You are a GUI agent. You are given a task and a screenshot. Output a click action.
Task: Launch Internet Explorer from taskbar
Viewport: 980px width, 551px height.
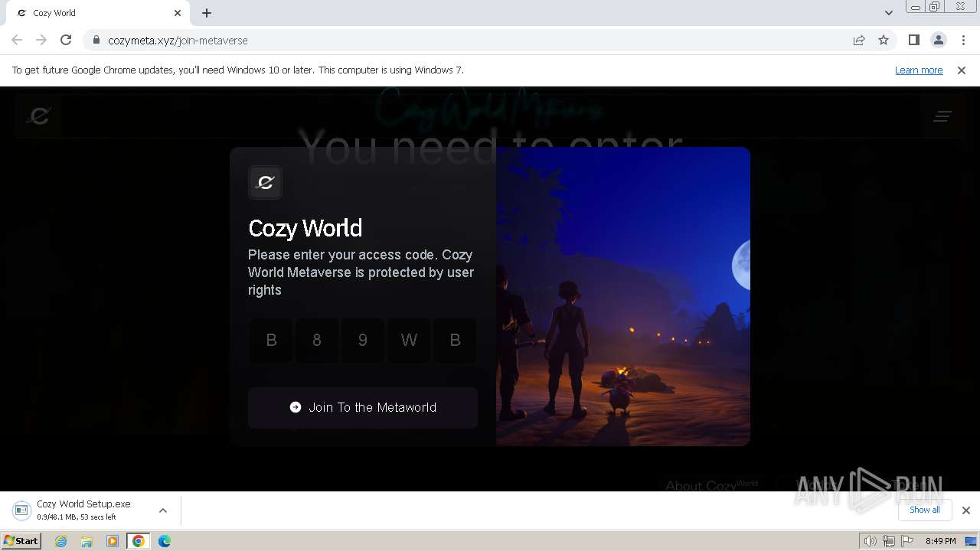click(x=61, y=541)
